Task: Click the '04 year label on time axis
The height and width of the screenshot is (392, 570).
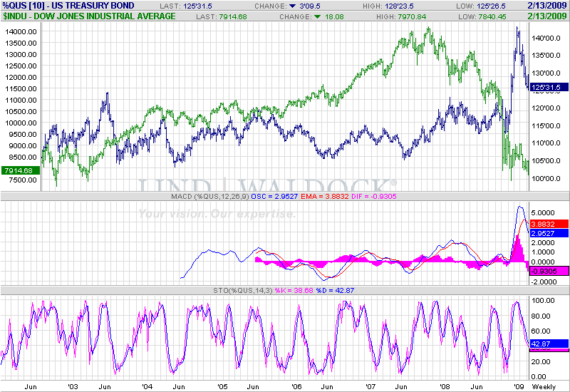Action: click(147, 386)
